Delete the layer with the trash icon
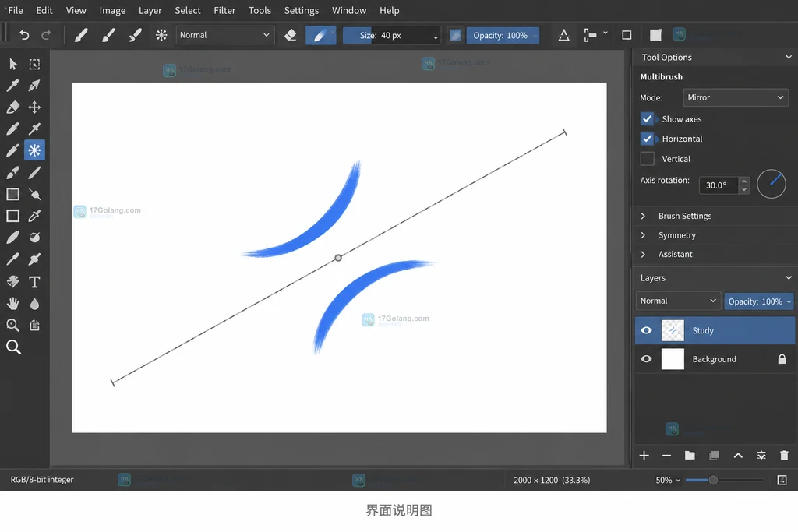This screenshot has width=798, height=532. tap(784, 455)
